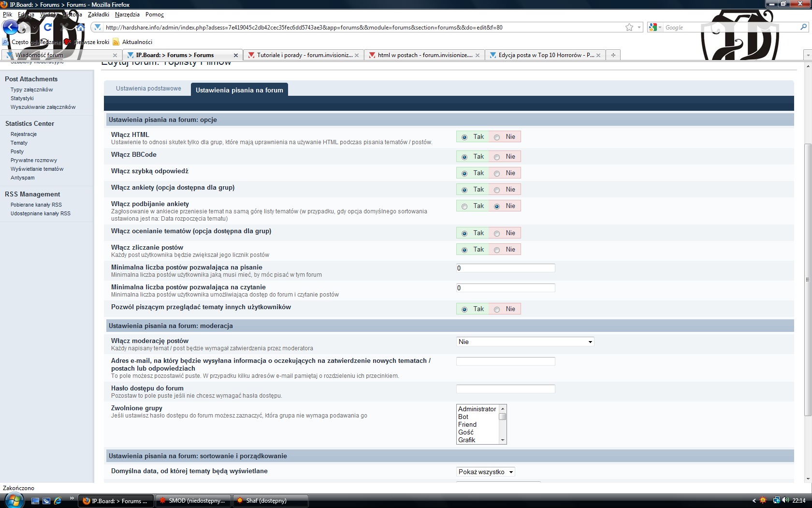
Task: Click the Reload page icon
Action: tap(48, 27)
